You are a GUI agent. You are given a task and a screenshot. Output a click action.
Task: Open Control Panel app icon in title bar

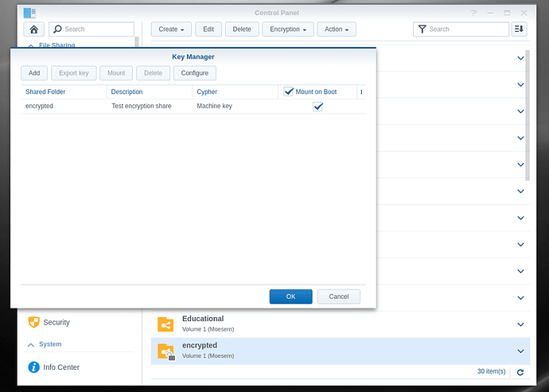click(29, 13)
